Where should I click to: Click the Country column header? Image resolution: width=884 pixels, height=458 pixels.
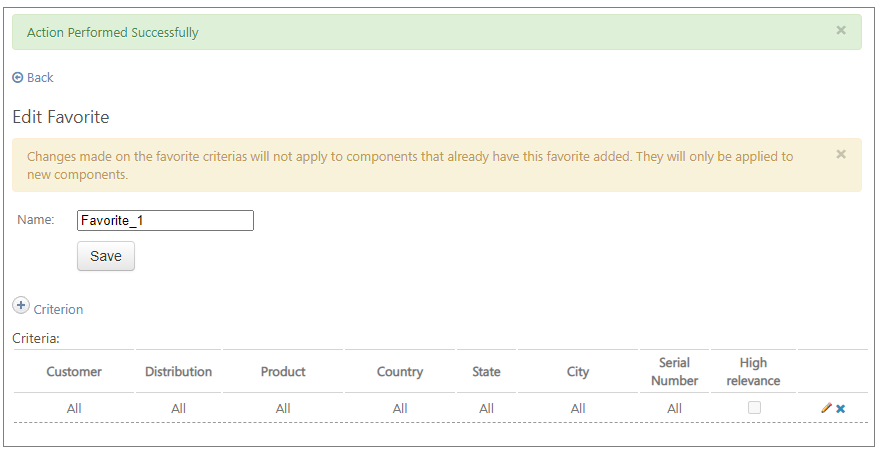[400, 372]
